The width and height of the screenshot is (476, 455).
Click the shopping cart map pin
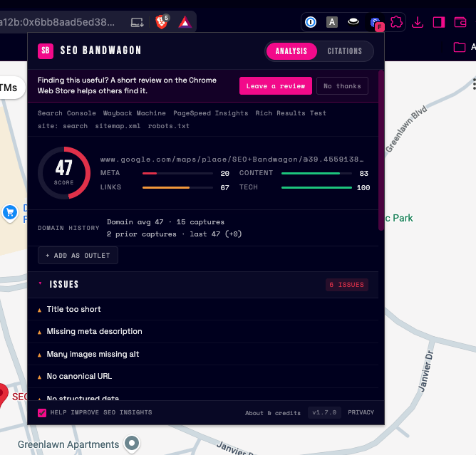[x=10, y=213]
